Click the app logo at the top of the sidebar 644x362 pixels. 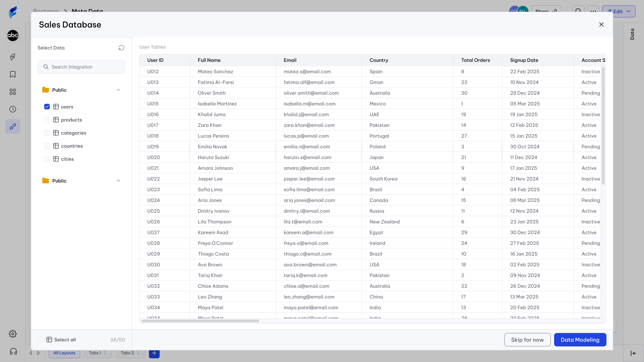click(x=13, y=12)
